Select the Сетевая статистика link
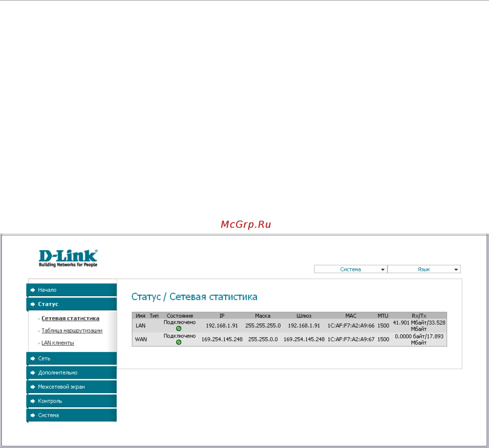 tap(70, 318)
